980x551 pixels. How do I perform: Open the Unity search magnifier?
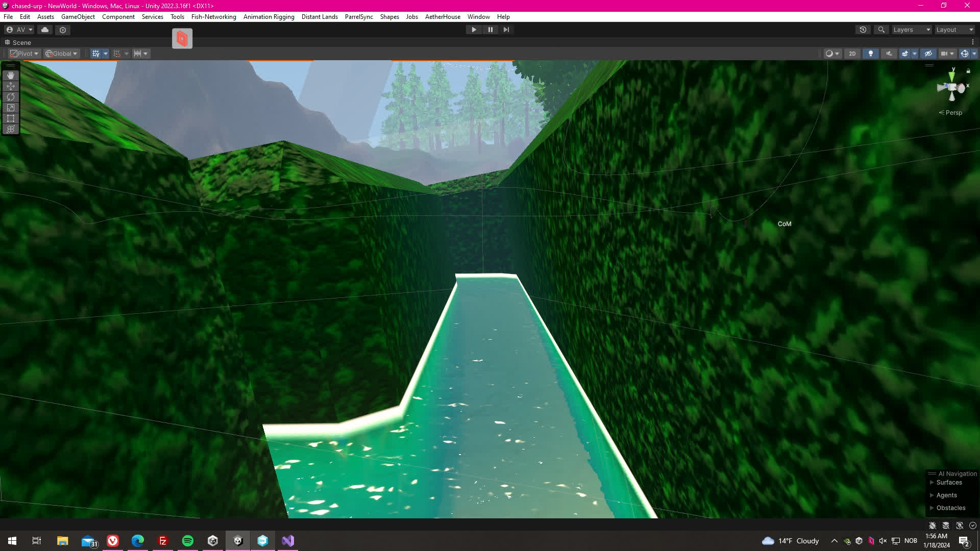tap(881, 30)
